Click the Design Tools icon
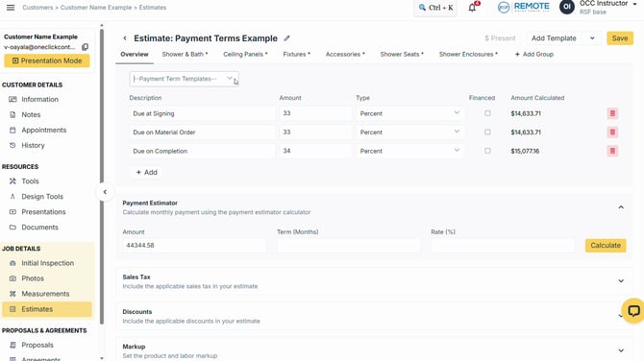The image size is (644, 361). click(12, 197)
